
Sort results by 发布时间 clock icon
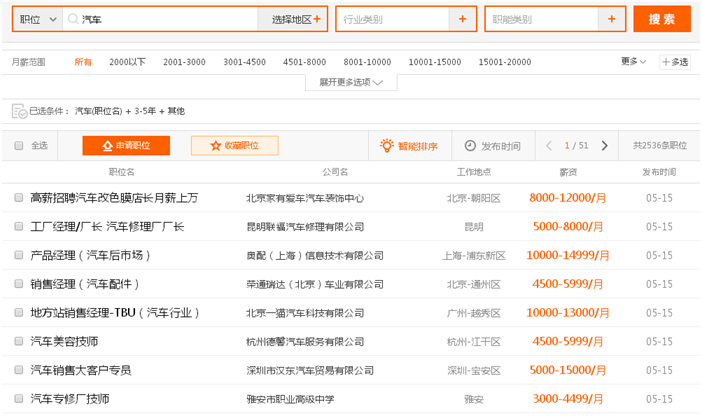[x=472, y=146]
